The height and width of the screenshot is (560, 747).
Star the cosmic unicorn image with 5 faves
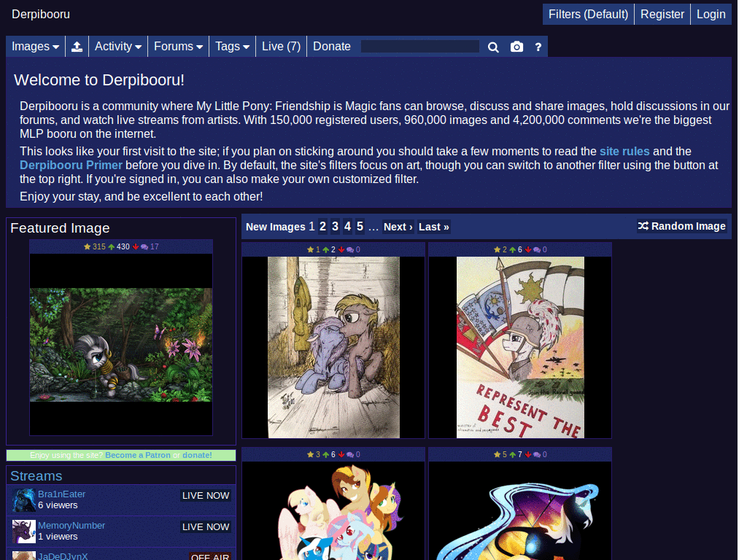click(x=500, y=455)
